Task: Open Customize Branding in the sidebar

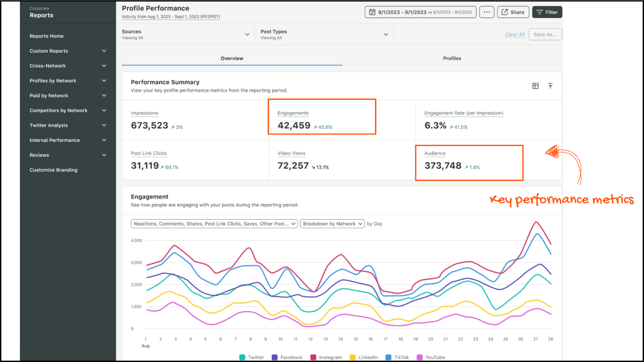Action: coord(53,170)
